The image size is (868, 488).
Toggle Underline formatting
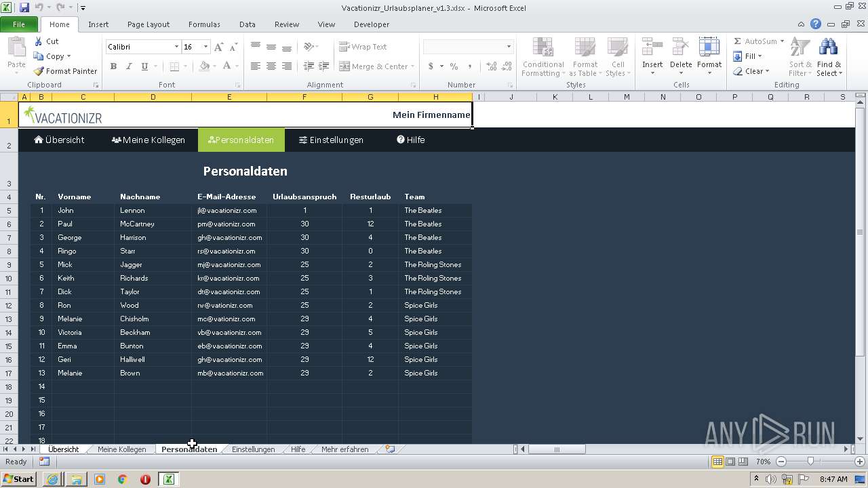[x=144, y=66]
